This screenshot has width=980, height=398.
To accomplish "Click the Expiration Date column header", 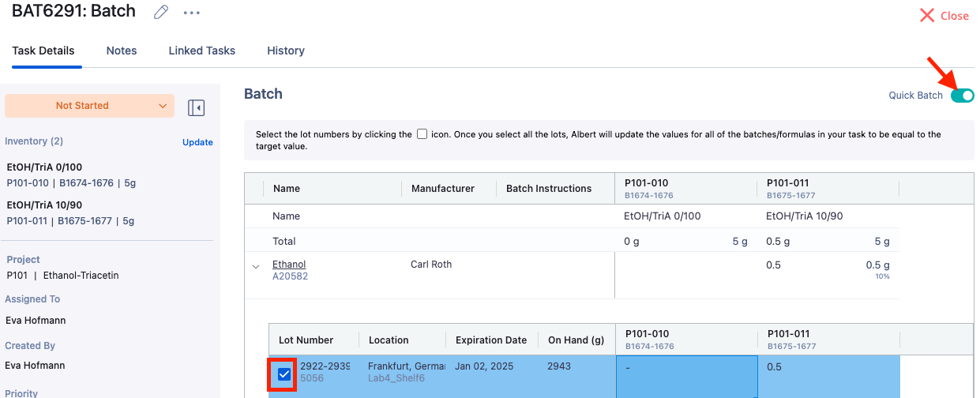I will 490,340.
